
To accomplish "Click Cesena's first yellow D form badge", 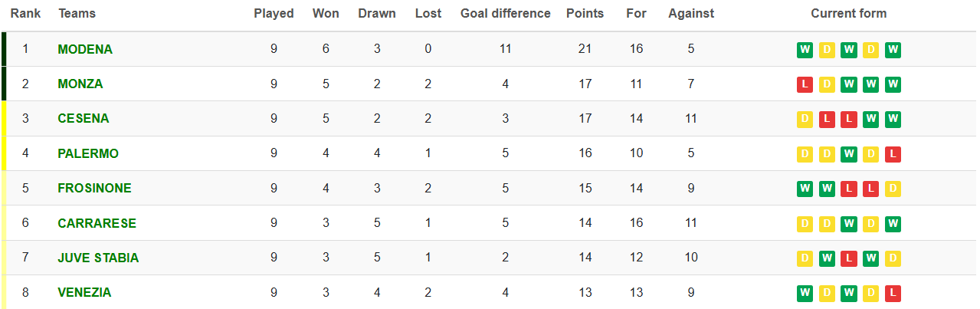I will pos(805,120).
